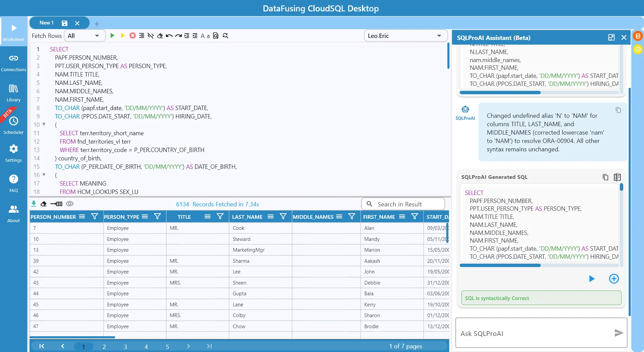The width and height of the screenshot is (644, 352).
Task: Jump to last results page
Action: [x=209, y=346]
